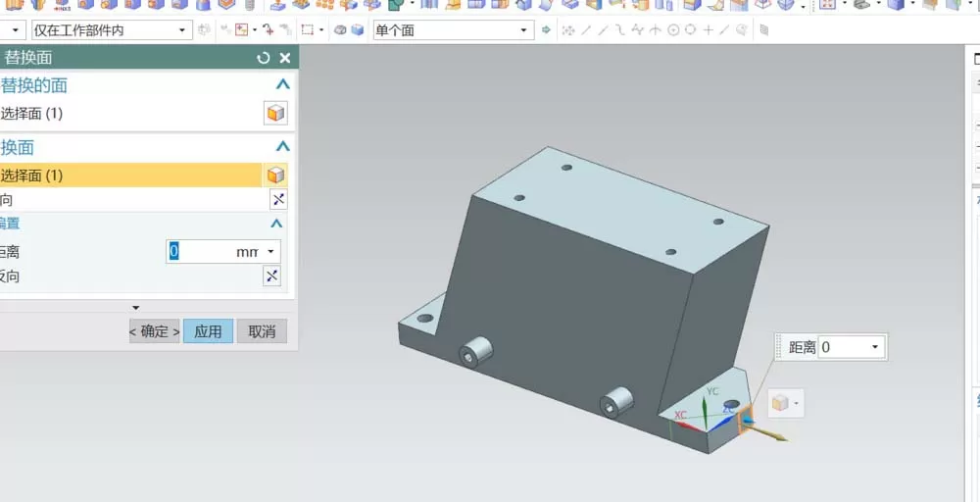The height and width of the screenshot is (502, 980).
Task: Click the highlighted select-face cube icon under 换面
Action: (x=275, y=176)
